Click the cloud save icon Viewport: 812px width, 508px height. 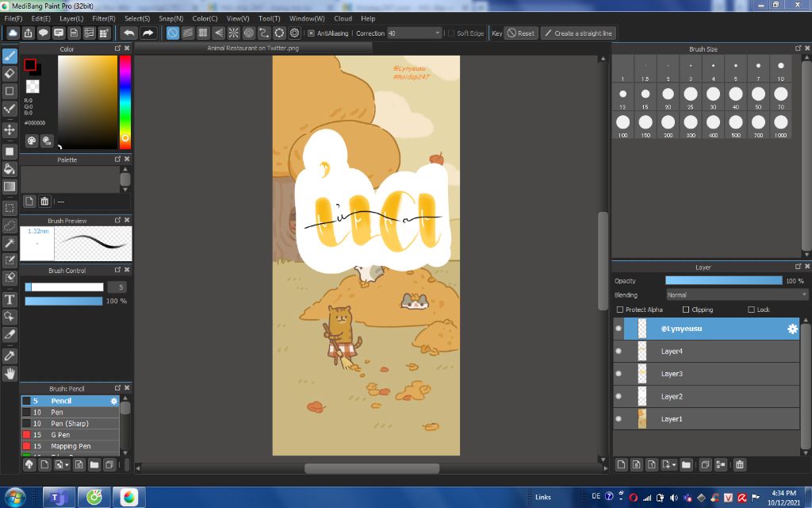click(13, 33)
